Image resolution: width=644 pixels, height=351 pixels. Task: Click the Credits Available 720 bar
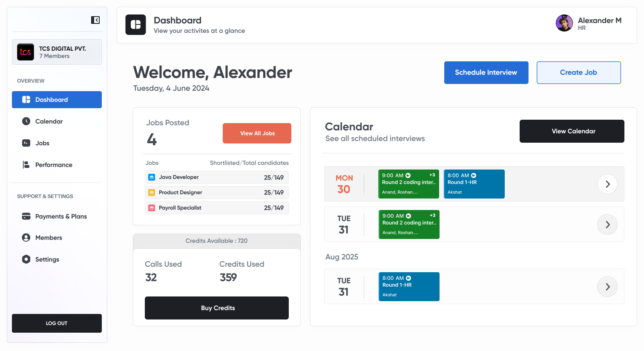coord(216,241)
